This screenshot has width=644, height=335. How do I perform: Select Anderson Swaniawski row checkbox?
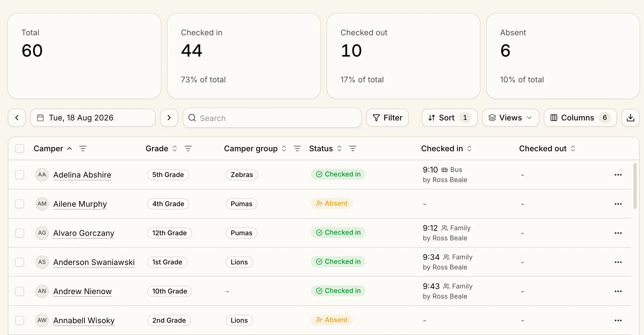pos(20,262)
